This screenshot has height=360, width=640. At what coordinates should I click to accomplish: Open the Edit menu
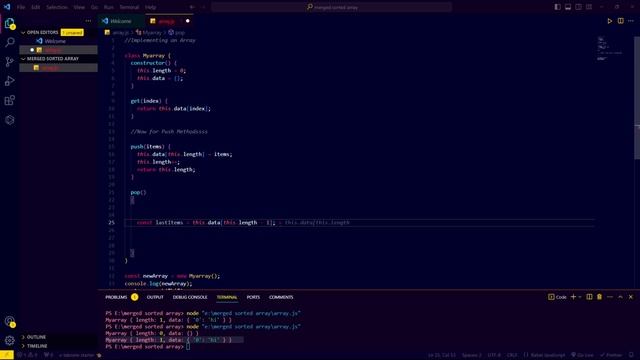(x=36, y=7)
